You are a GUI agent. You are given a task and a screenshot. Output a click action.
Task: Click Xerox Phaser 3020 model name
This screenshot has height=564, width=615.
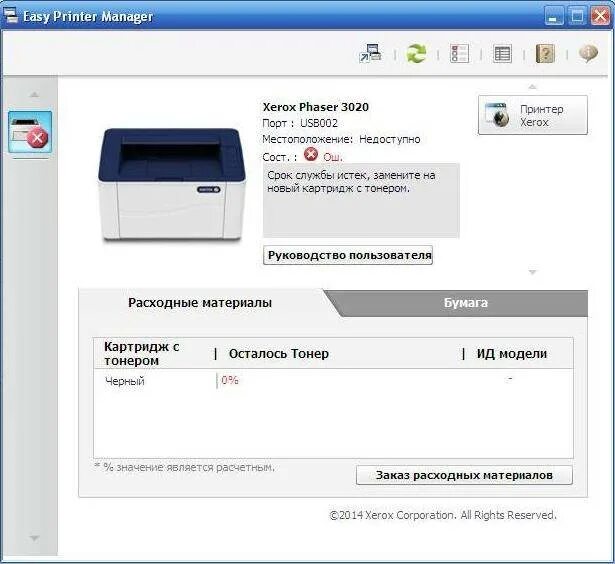[316, 107]
